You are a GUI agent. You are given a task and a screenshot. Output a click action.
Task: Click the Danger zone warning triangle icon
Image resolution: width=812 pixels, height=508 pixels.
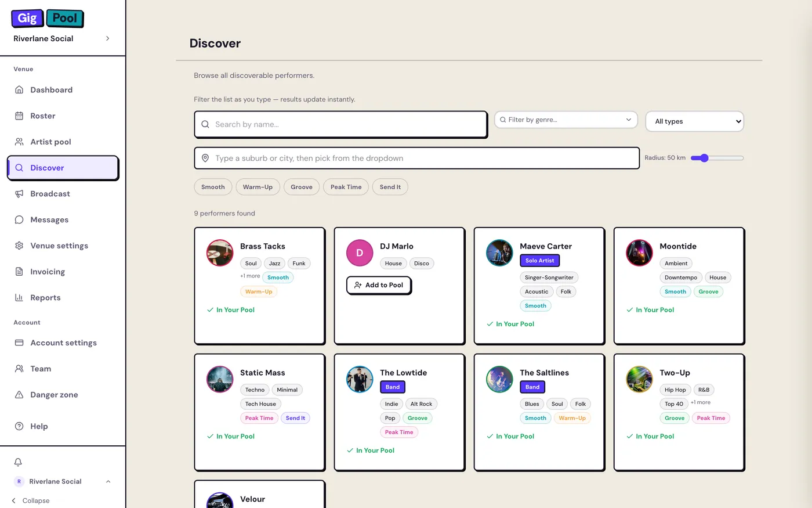[x=19, y=395]
